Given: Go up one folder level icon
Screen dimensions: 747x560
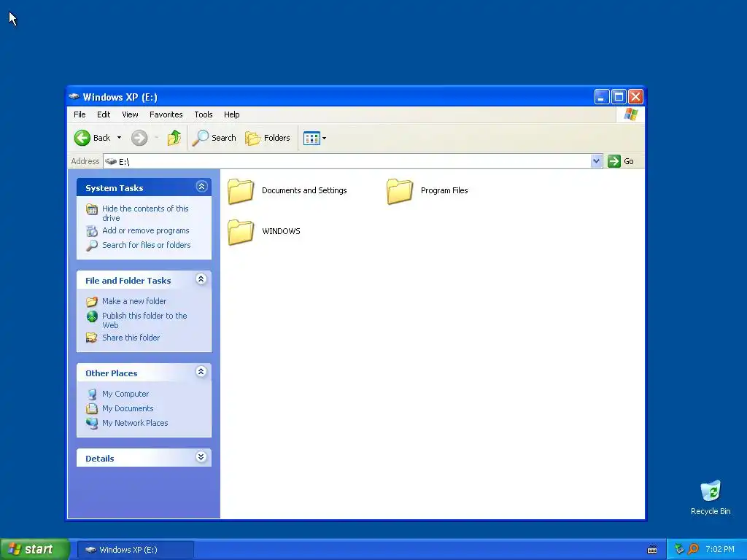Looking at the screenshot, I should (174, 138).
